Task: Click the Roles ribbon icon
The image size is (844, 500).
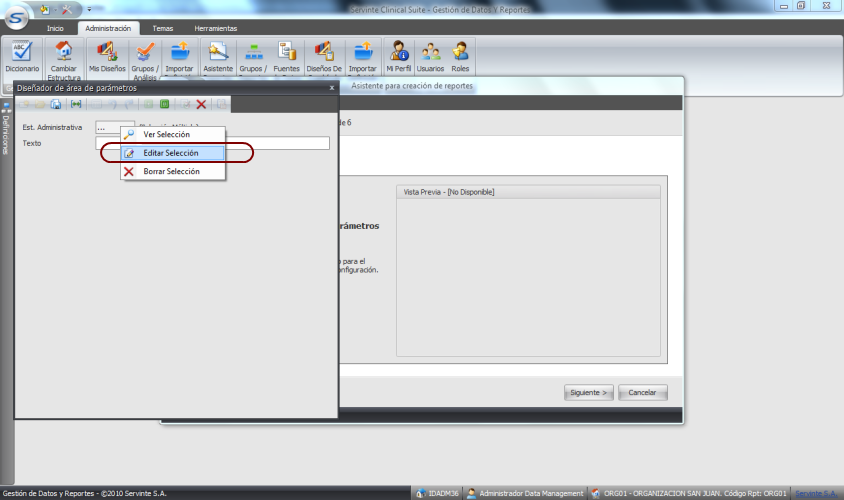Action: (460, 56)
